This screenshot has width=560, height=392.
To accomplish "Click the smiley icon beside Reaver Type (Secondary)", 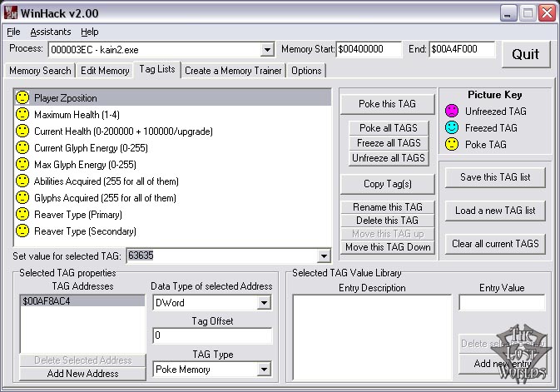I will pos(22,231).
